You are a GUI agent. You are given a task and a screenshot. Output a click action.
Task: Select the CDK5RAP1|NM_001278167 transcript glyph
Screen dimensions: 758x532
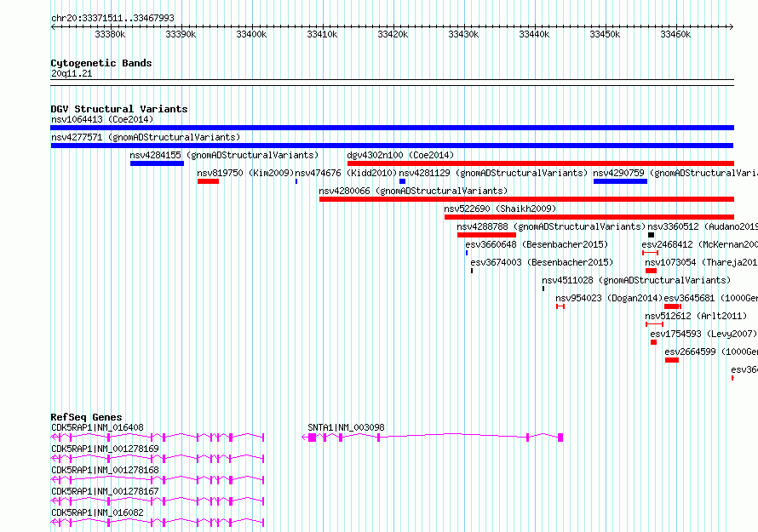click(x=158, y=501)
